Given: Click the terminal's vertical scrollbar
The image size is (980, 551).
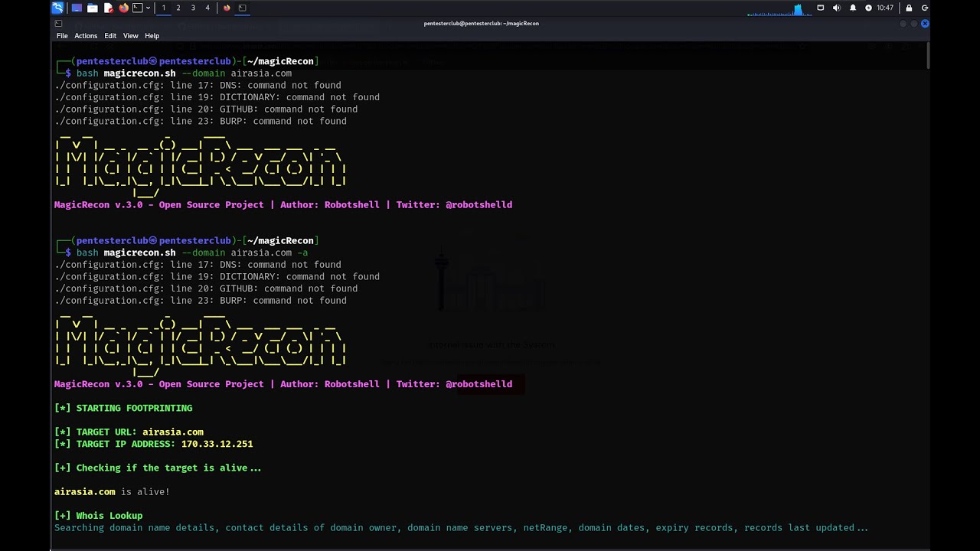Looking at the screenshot, I should [x=927, y=55].
